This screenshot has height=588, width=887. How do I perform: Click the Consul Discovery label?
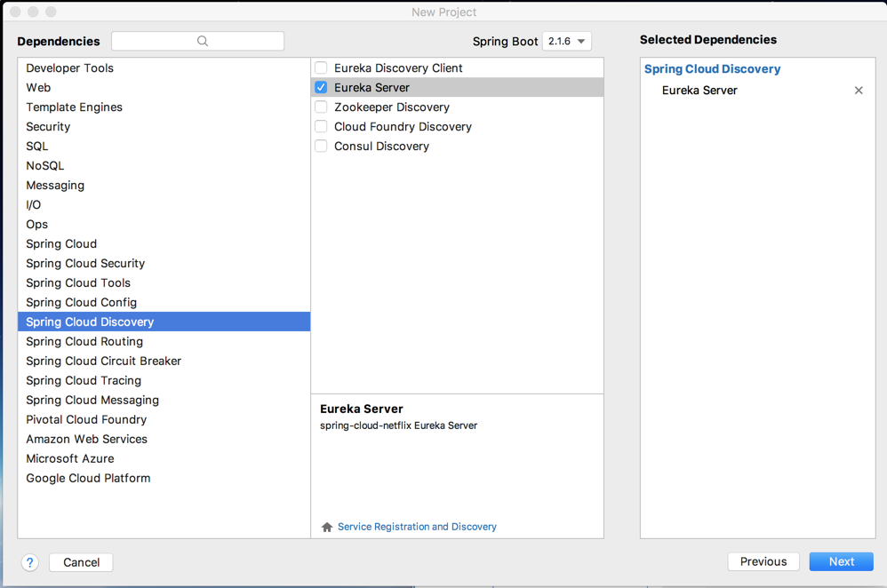tap(381, 146)
